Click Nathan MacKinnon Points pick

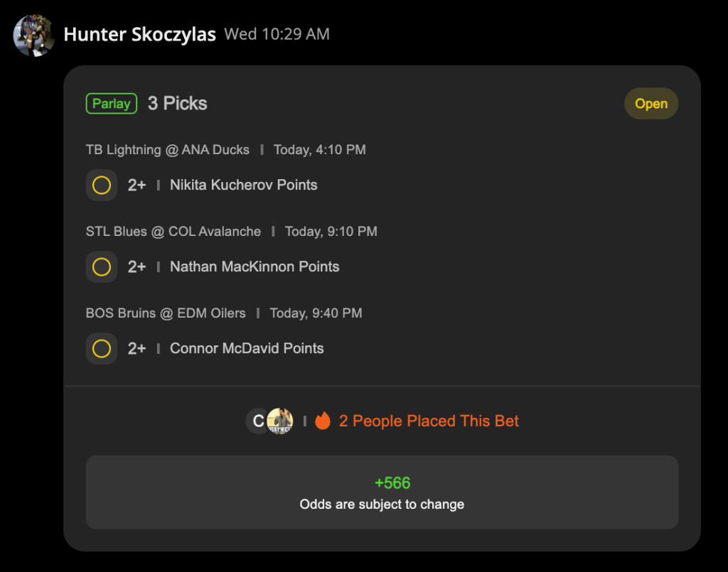tap(255, 266)
